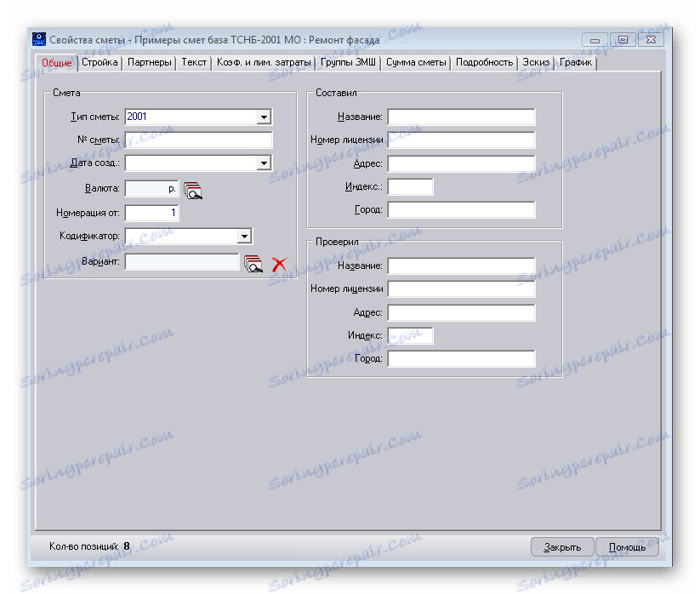Screen dimensions: 700x594
Task: Open the Эскиз tab
Action: [x=536, y=62]
